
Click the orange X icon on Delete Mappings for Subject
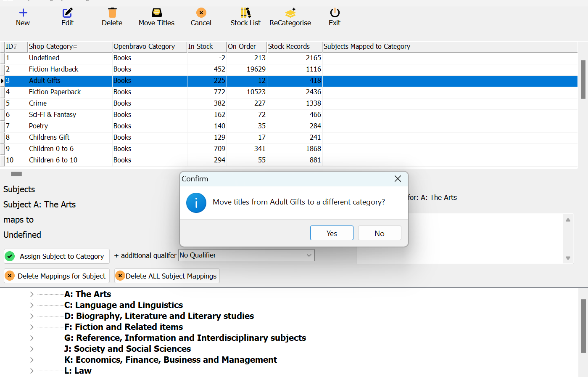[10, 276]
